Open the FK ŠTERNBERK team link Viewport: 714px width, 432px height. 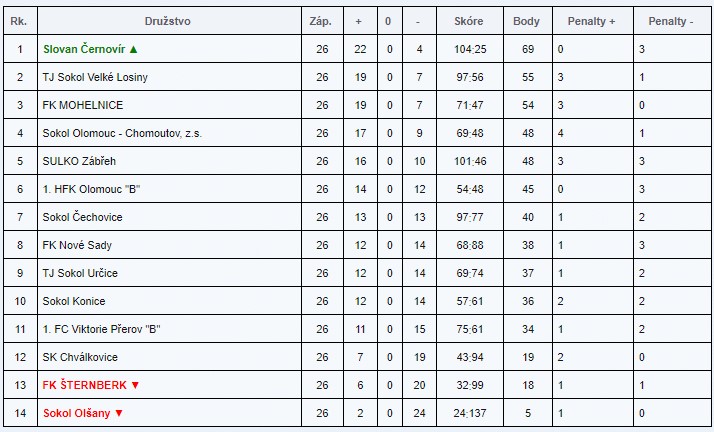pyautogui.click(x=86, y=385)
